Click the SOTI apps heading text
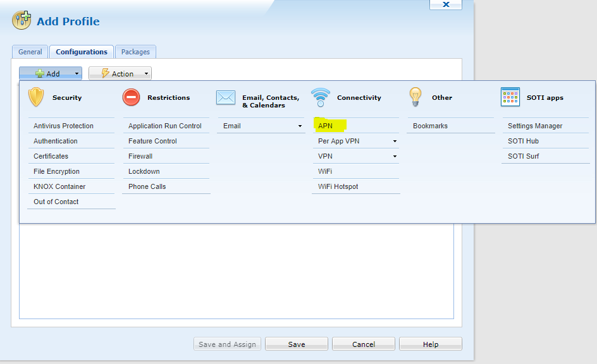 (545, 98)
